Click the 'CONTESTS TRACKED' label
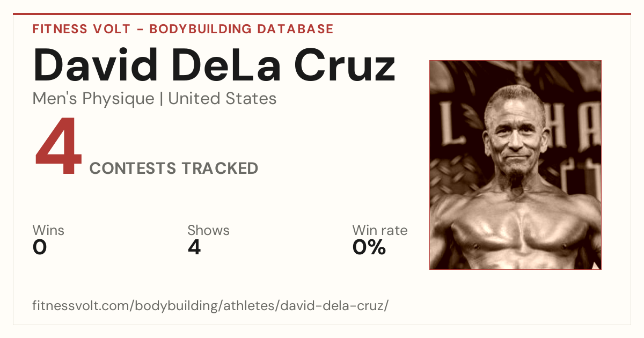Image resolution: width=644 pixels, height=338 pixels. pyautogui.click(x=174, y=168)
